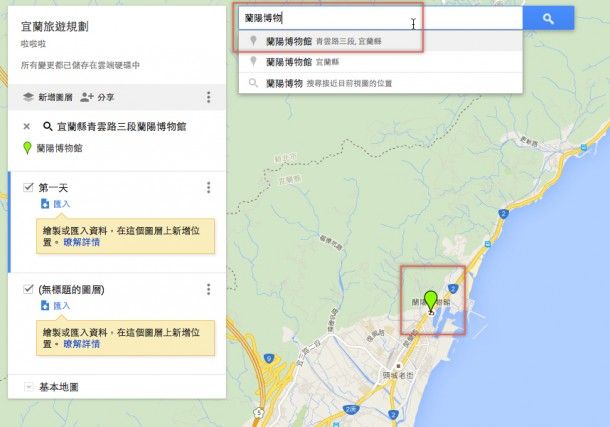
Task: Open the map options three-dot menu
Action: point(209,97)
